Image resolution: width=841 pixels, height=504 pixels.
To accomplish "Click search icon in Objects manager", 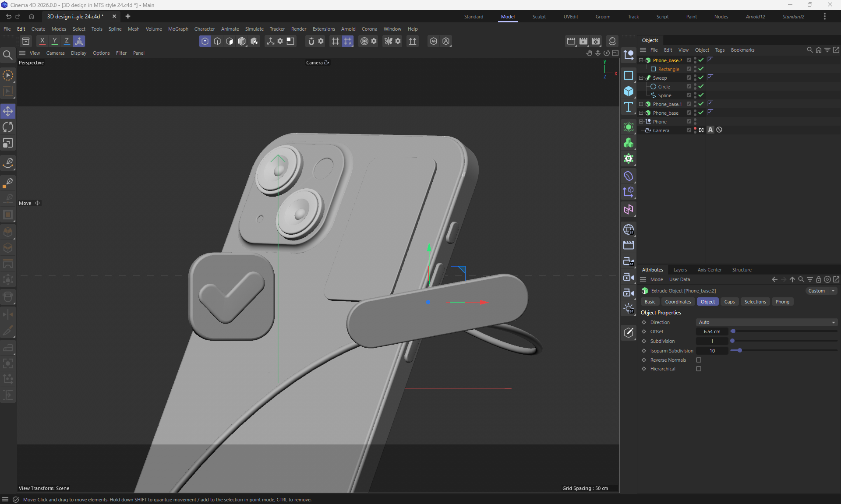I will point(809,50).
